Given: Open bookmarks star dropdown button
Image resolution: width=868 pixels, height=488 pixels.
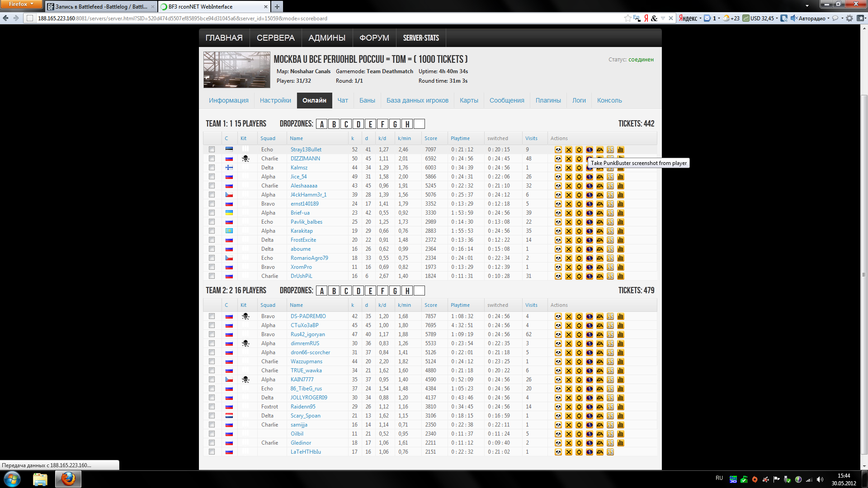Looking at the screenshot, I should pos(862,19).
